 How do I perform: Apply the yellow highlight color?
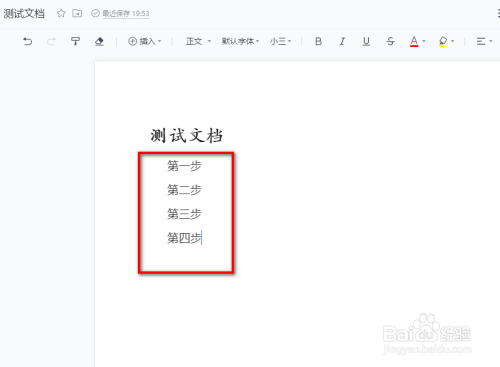443,41
